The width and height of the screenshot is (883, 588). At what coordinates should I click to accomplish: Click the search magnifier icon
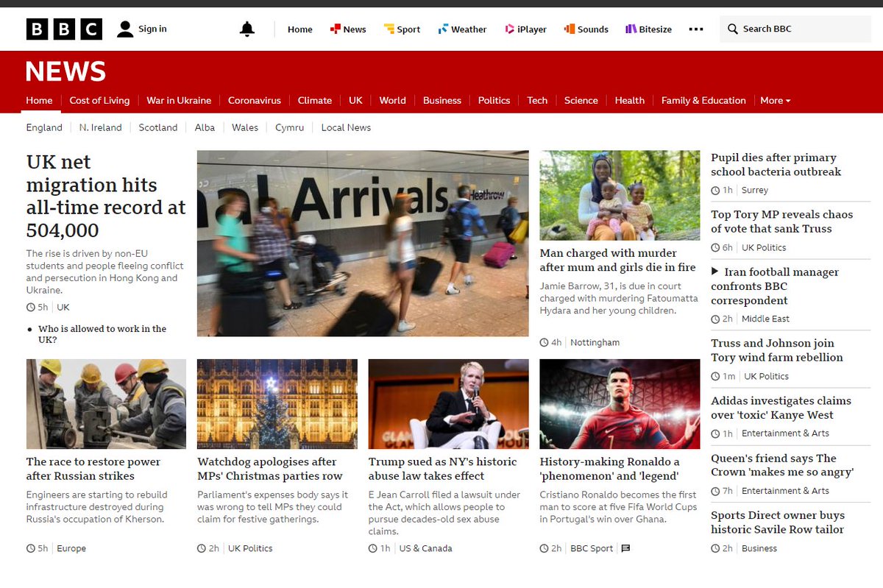[x=732, y=29]
